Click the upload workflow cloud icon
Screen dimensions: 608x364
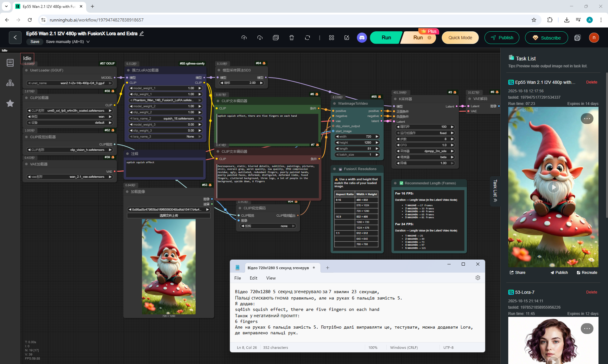point(244,38)
